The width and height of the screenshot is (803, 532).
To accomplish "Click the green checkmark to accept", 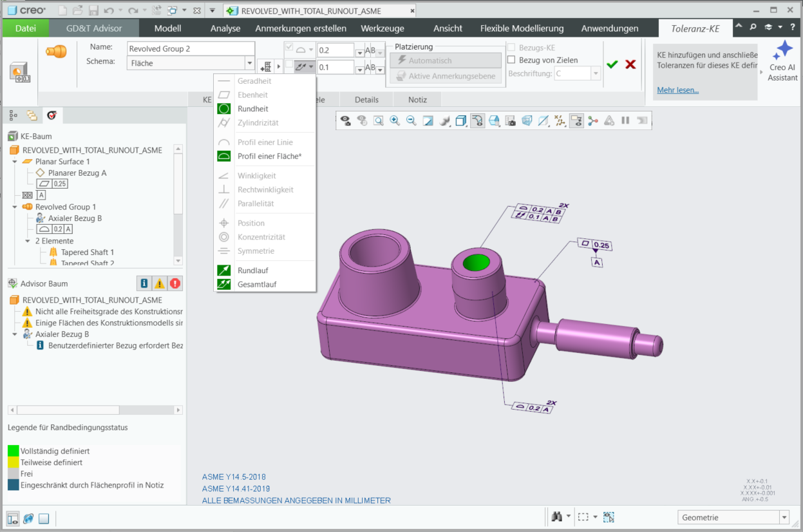I will [x=612, y=64].
